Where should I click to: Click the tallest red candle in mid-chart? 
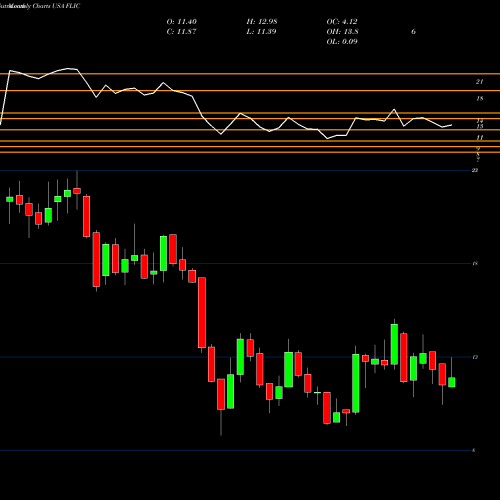(x=202, y=313)
